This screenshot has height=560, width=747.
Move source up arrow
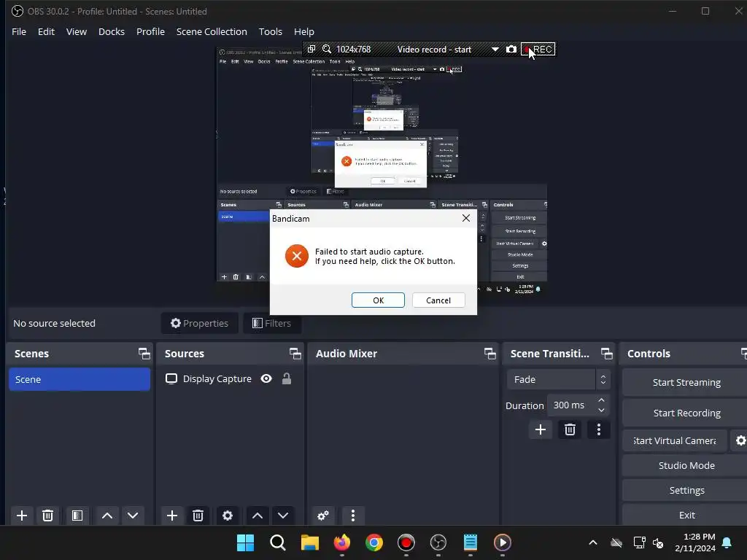click(x=258, y=516)
